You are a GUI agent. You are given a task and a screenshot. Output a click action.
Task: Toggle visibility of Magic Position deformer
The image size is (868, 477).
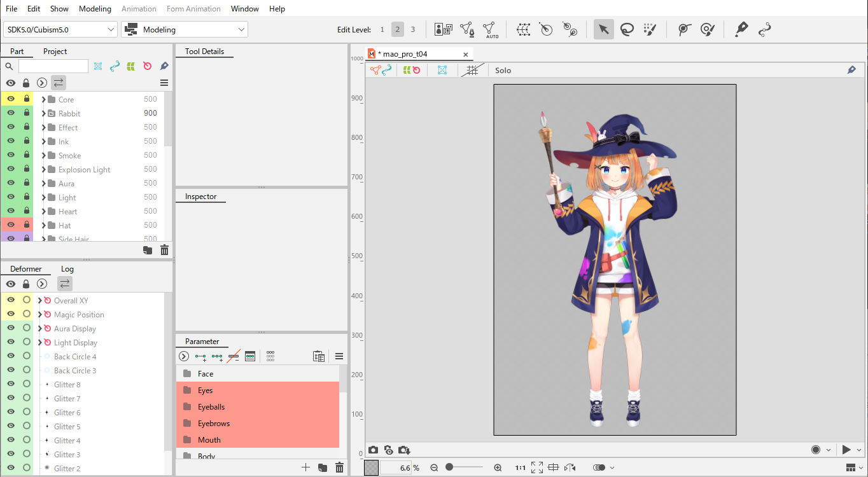(11, 315)
